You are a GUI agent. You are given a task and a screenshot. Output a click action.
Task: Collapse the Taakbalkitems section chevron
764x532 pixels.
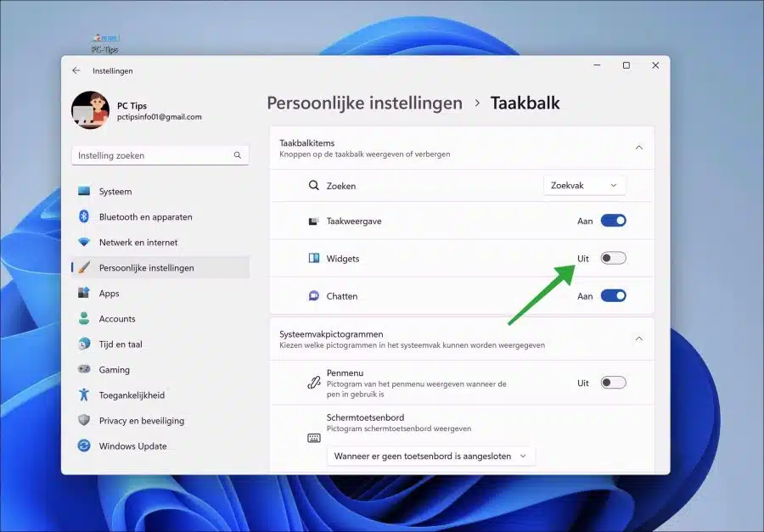[x=638, y=148]
